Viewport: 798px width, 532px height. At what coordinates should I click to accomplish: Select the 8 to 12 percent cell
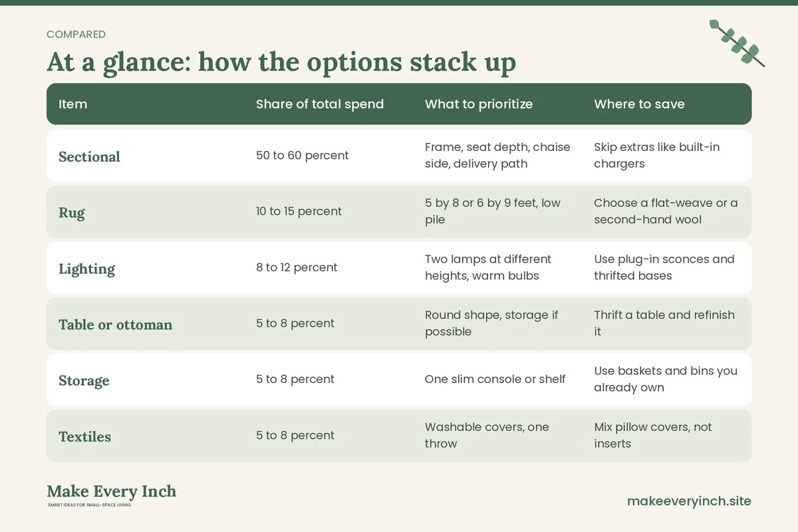pos(297,267)
